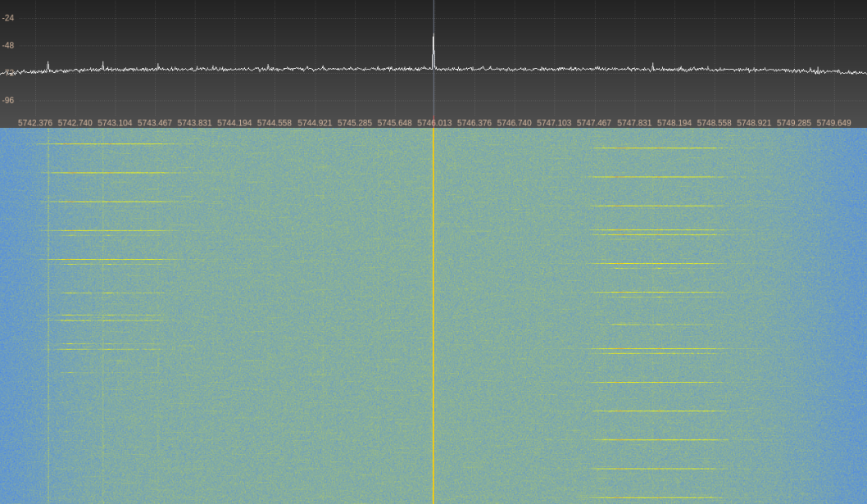Click the topmost left-side burst in waterfall
This screenshot has width=867, height=504.
pyautogui.click(x=107, y=144)
